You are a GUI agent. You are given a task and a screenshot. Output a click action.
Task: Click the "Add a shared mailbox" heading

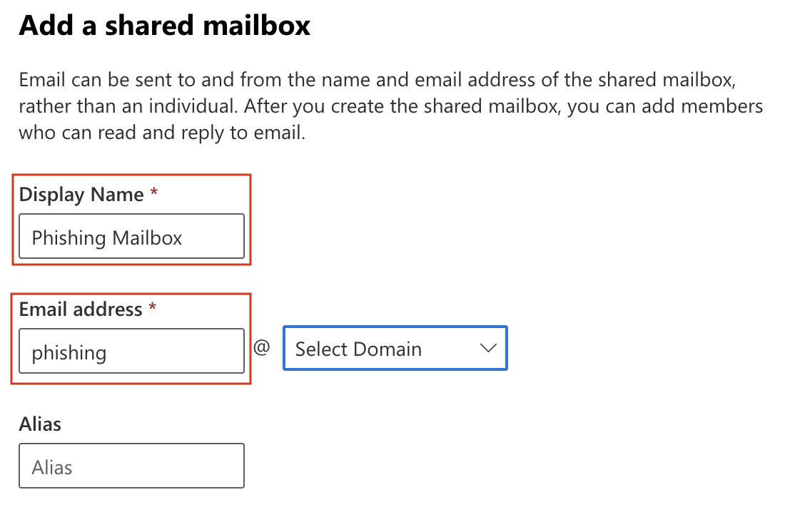point(165,26)
